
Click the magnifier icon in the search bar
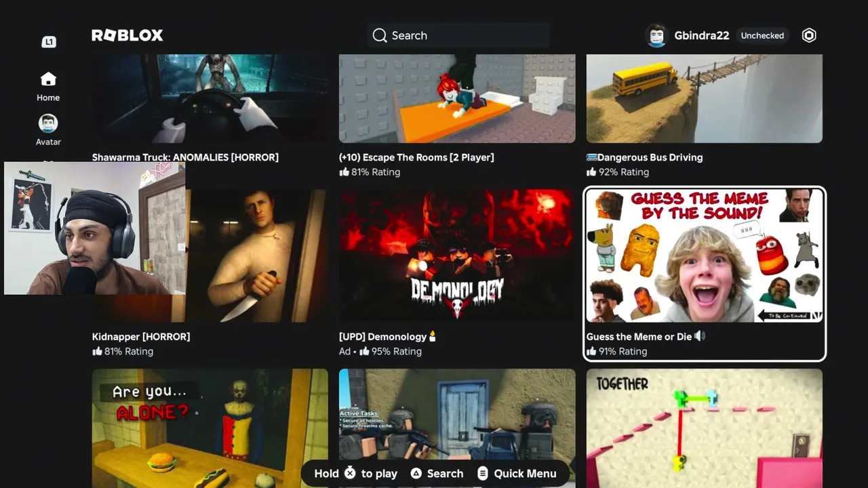pyautogui.click(x=380, y=35)
